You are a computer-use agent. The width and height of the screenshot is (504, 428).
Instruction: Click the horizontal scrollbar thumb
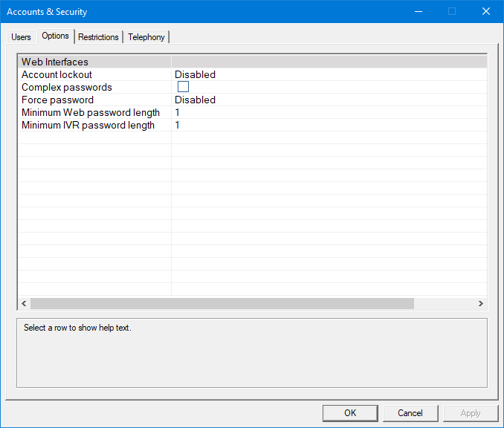pos(222,304)
